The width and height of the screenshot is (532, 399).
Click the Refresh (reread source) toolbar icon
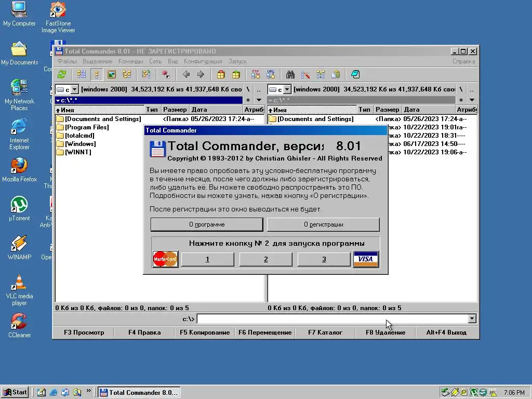pos(62,74)
